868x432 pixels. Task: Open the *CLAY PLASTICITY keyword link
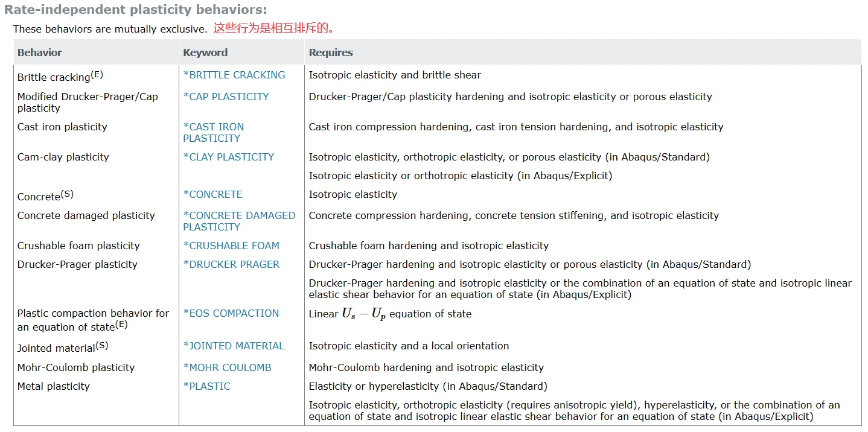(228, 157)
